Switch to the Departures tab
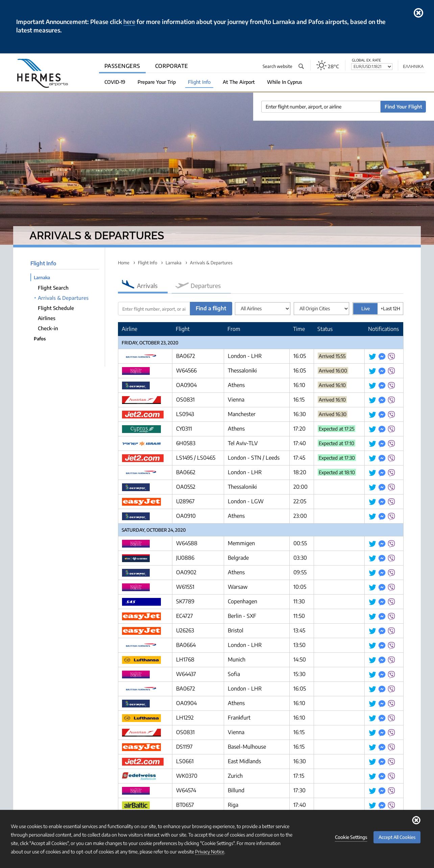The width and height of the screenshot is (434, 868). point(201,286)
